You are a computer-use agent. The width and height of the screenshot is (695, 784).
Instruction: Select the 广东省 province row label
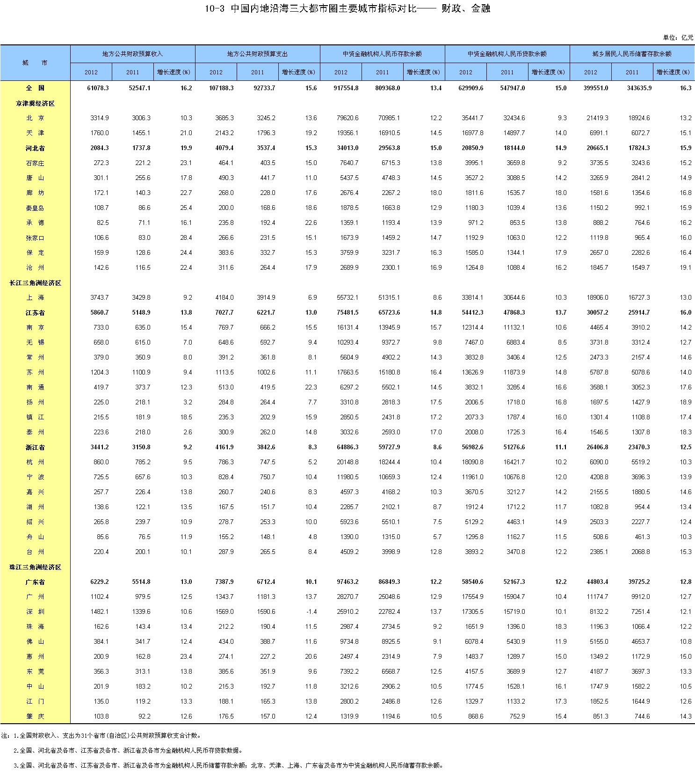(x=35, y=582)
